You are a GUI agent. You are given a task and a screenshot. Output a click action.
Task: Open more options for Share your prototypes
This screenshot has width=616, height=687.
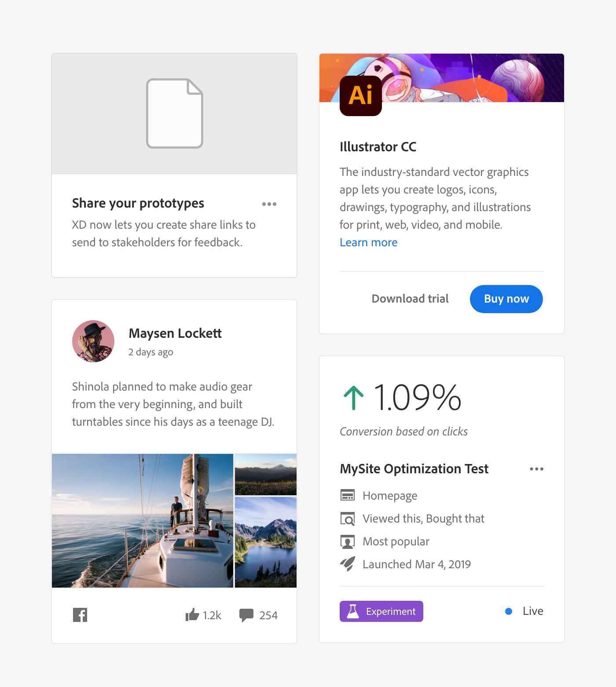point(269,204)
